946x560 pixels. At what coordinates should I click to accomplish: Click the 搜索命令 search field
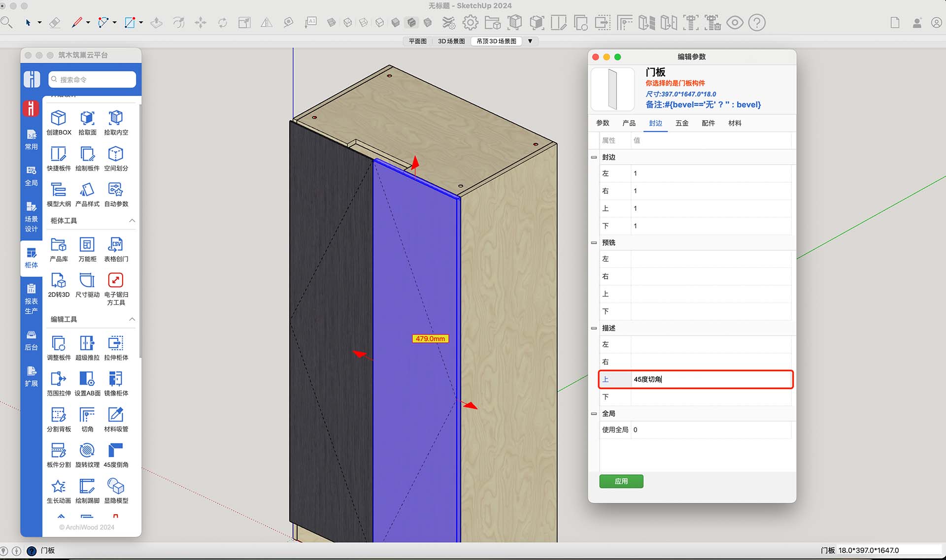[92, 79]
